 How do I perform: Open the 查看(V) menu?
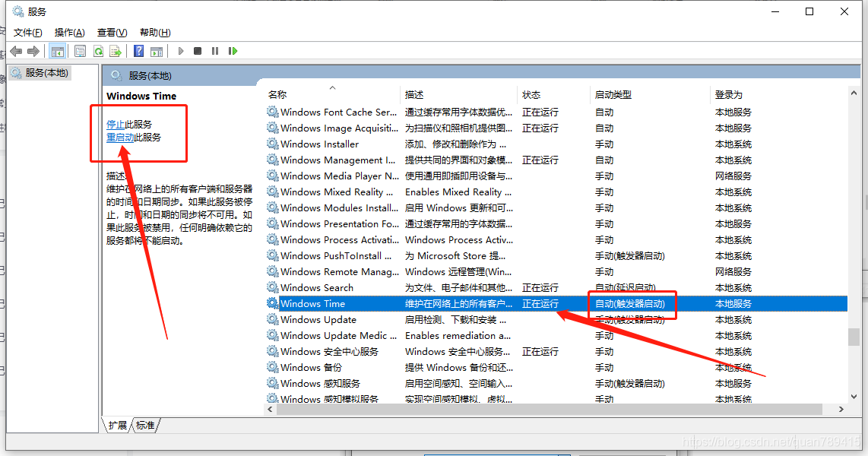coord(112,33)
